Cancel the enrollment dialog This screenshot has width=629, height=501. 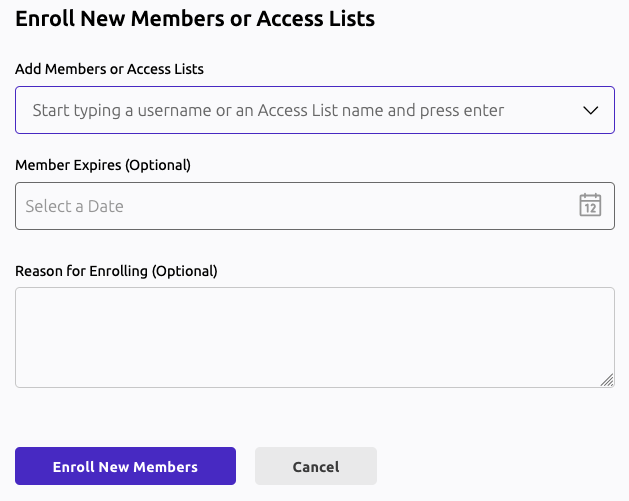316,466
